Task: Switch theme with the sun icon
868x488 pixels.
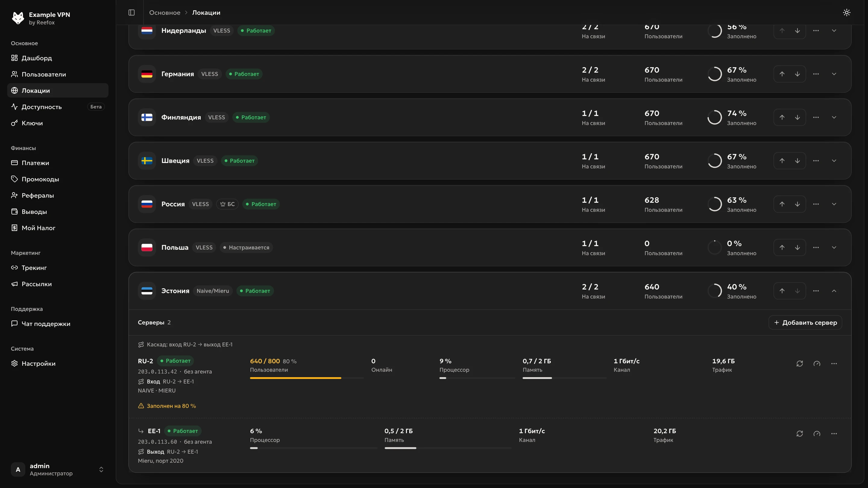Action: 846,12
